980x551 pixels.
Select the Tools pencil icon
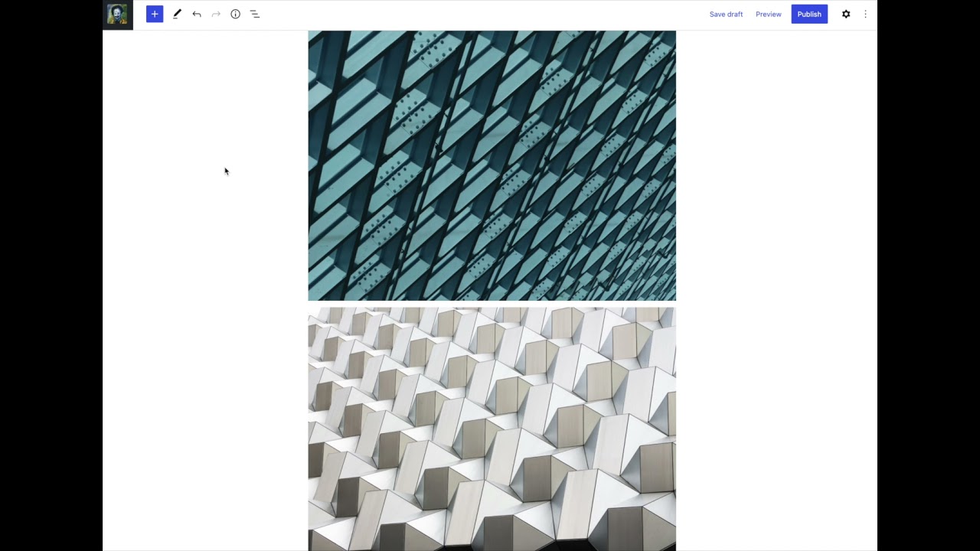click(x=177, y=15)
